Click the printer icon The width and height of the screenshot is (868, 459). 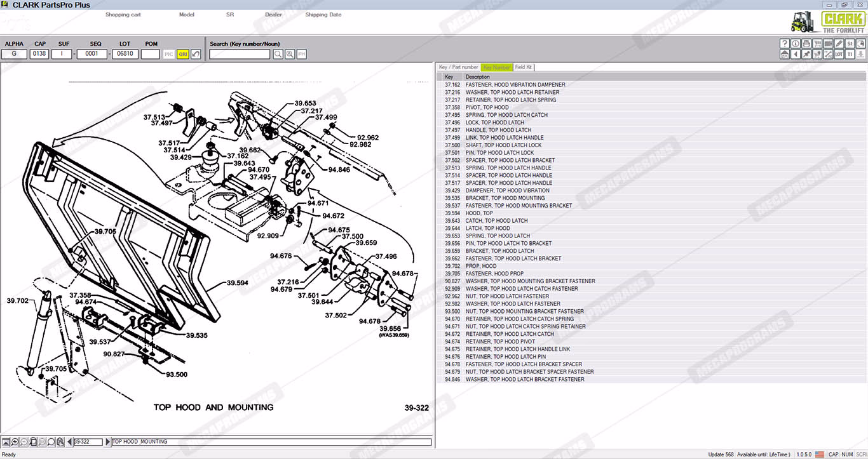[806, 44]
